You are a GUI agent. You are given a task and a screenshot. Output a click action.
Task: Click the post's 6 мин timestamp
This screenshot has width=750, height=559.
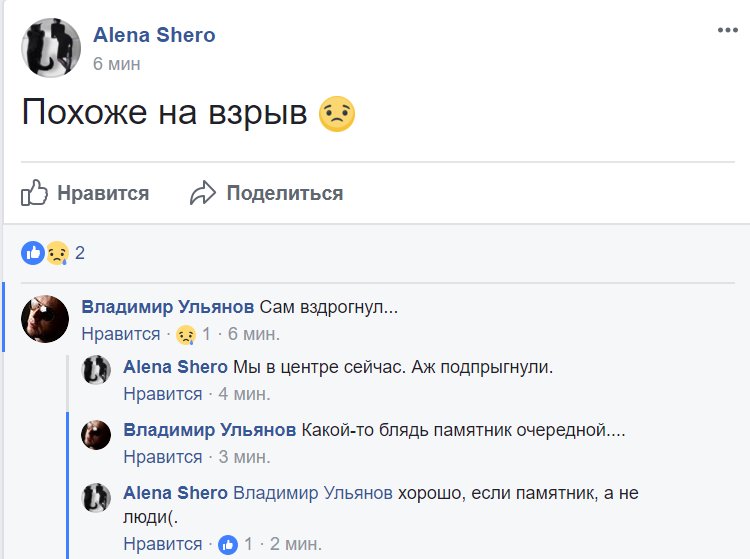[x=116, y=64]
